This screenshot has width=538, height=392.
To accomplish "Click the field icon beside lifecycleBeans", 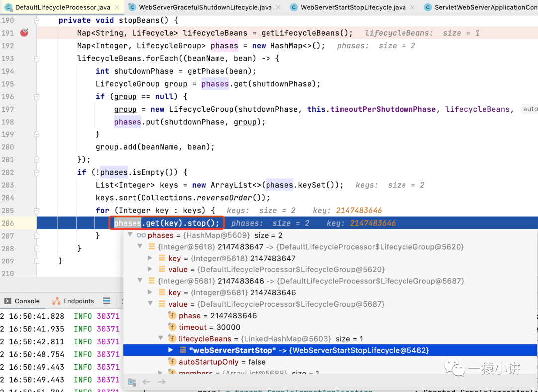I will [x=172, y=339].
